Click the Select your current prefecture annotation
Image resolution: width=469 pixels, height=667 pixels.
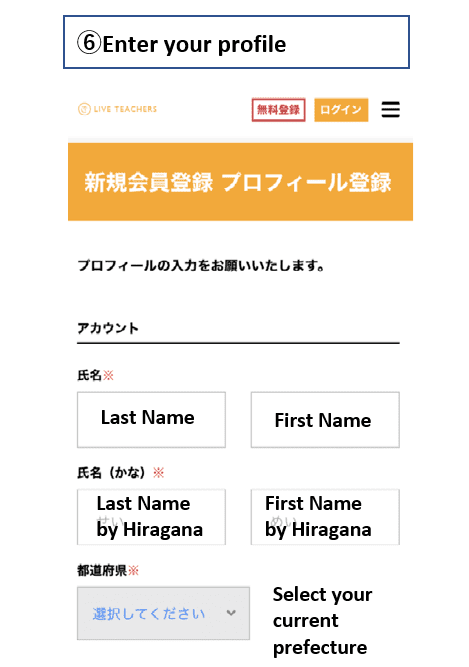[323, 621]
